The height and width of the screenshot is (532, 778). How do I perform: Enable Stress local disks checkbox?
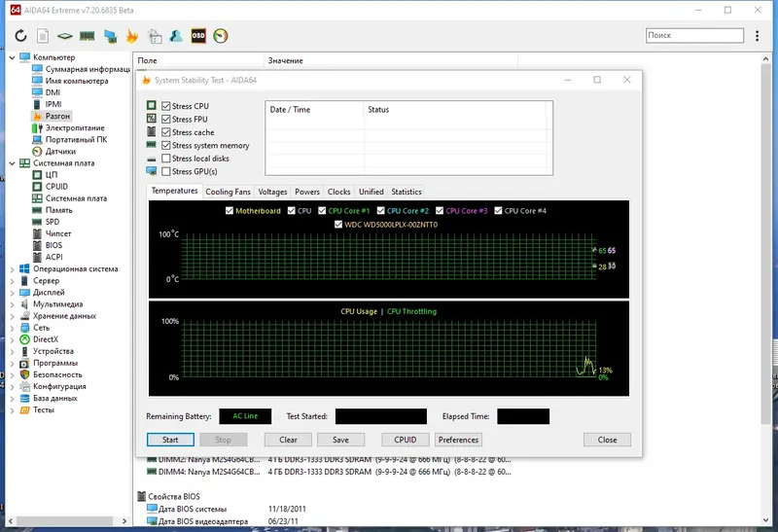165,159
